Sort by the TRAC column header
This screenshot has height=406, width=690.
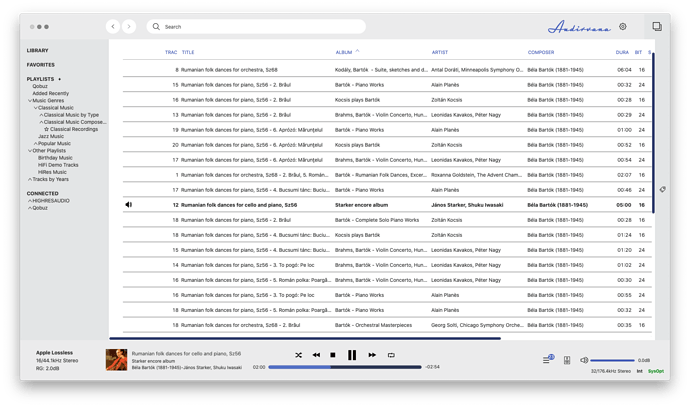pyautogui.click(x=171, y=52)
